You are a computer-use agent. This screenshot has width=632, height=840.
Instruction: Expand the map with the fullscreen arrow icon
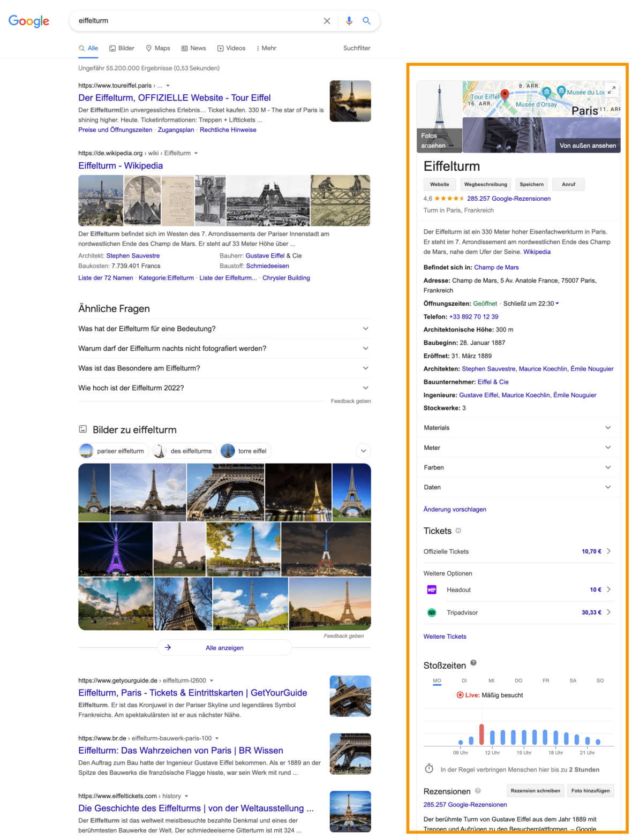click(611, 89)
